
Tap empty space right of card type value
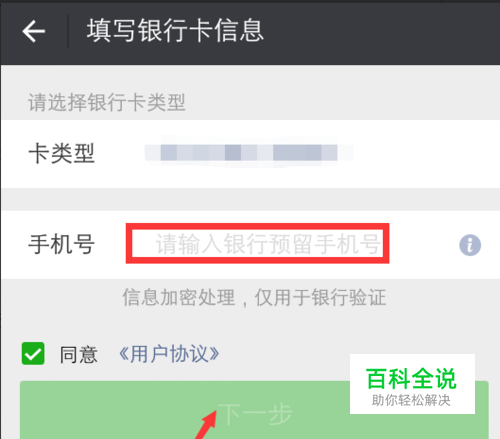[423, 154]
